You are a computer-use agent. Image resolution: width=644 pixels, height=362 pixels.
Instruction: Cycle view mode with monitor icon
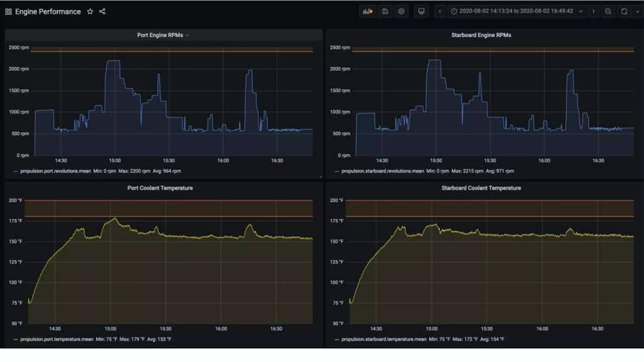(x=421, y=12)
